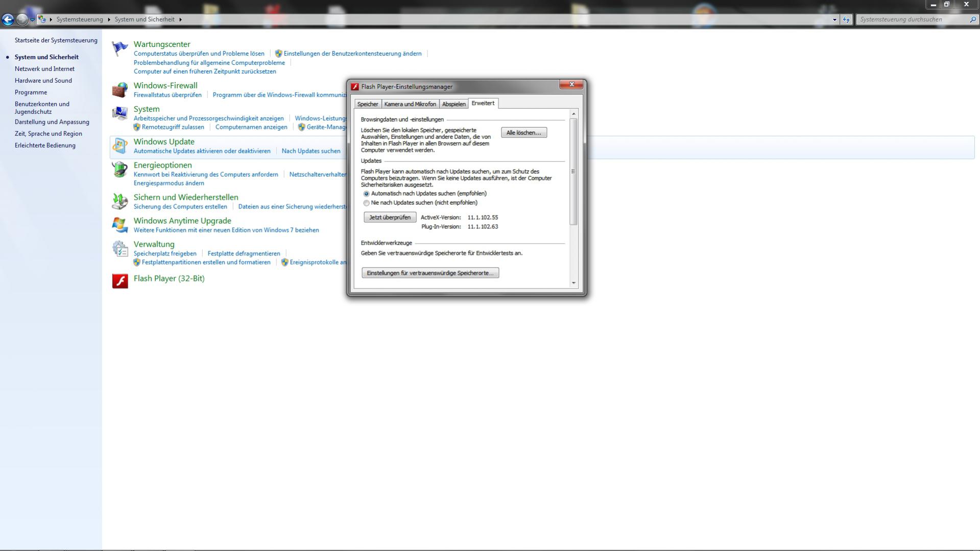980x551 pixels.
Task: Open the Programme category
Action: (31, 92)
